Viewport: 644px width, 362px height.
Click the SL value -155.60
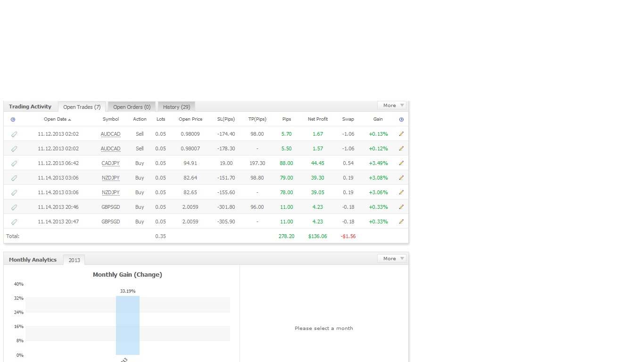click(226, 192)
